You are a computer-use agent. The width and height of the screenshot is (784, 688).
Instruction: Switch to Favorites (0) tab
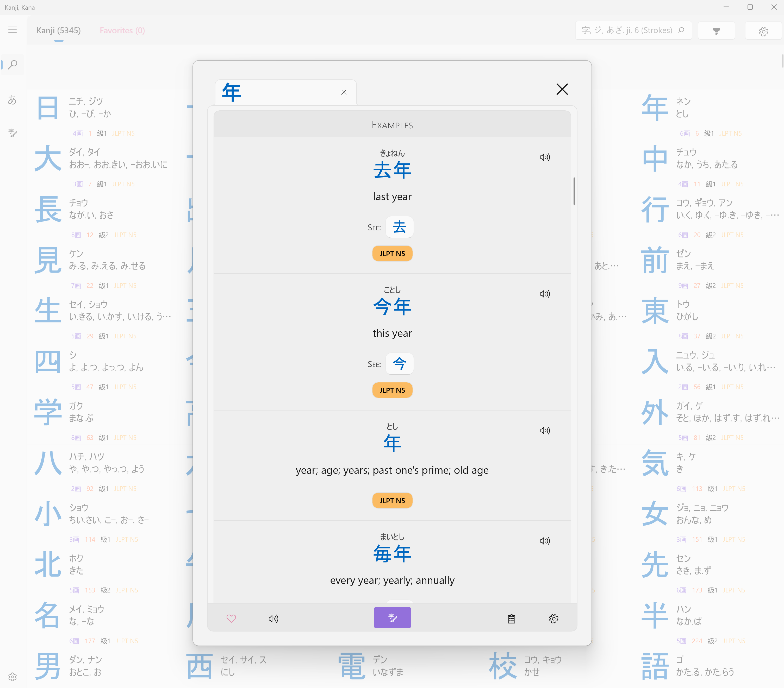point(122,31)
